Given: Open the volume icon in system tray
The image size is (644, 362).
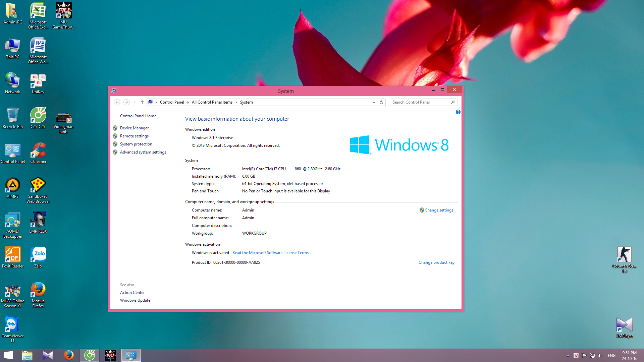Looking at the screenshot, I should 600,356.
